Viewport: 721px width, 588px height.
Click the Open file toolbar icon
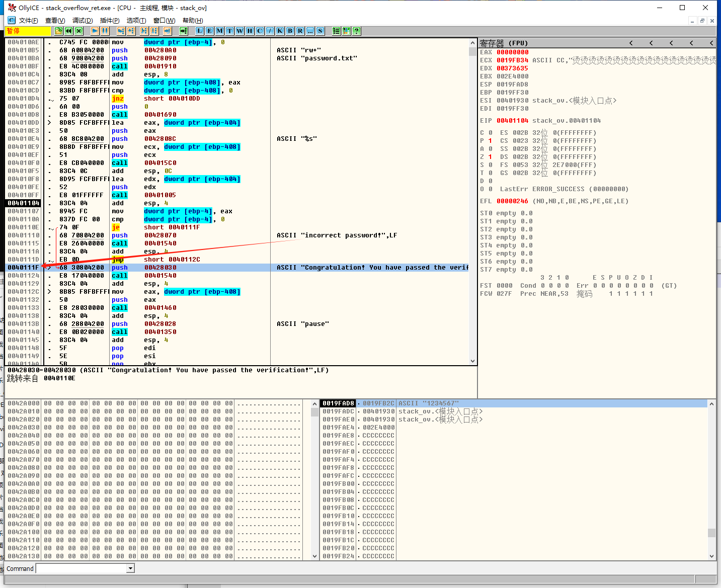click(x=58, y=31)
